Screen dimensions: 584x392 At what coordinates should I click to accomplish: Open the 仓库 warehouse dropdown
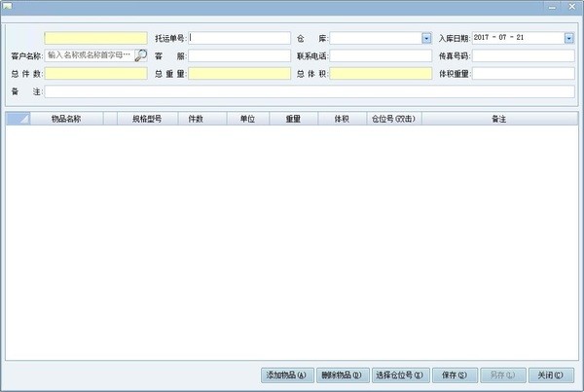pos(426,38)
